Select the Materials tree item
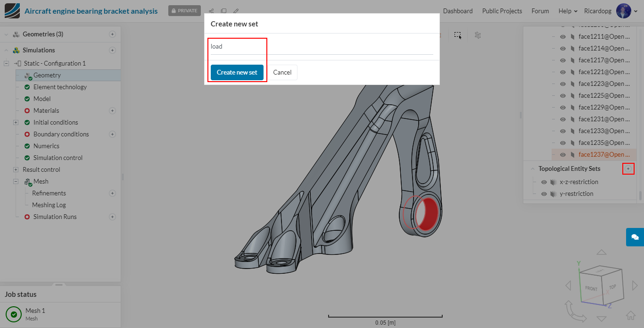644x328 pixels. pyautogui.click(x=46, y=110)
